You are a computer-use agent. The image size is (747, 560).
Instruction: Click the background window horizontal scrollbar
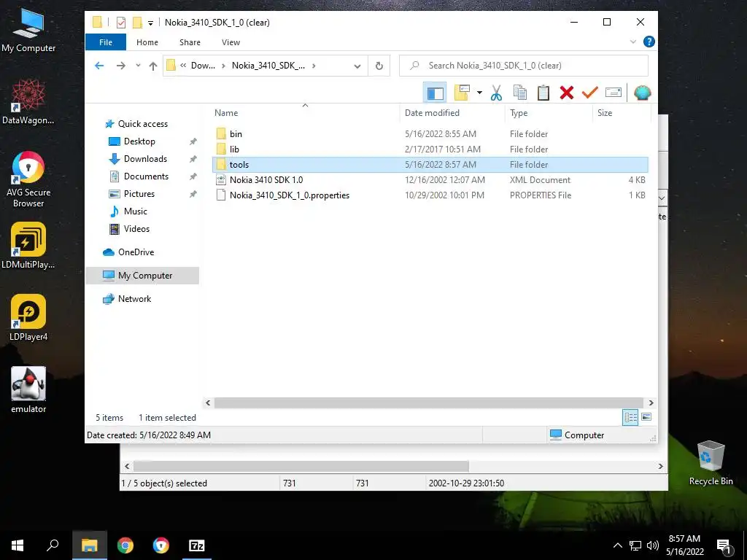click(x=301, y=466)
